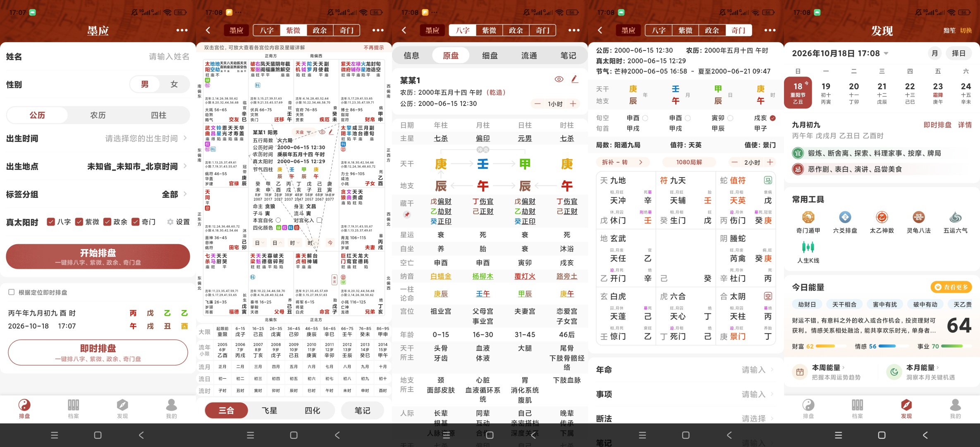Open the 奇门遁甲 tool icon
This screenshot has width=980, height=447.
[808, 218]
